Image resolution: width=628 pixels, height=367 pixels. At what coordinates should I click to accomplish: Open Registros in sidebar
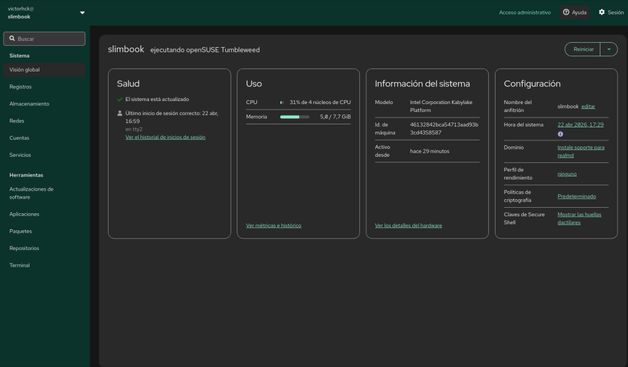point(44,87)
